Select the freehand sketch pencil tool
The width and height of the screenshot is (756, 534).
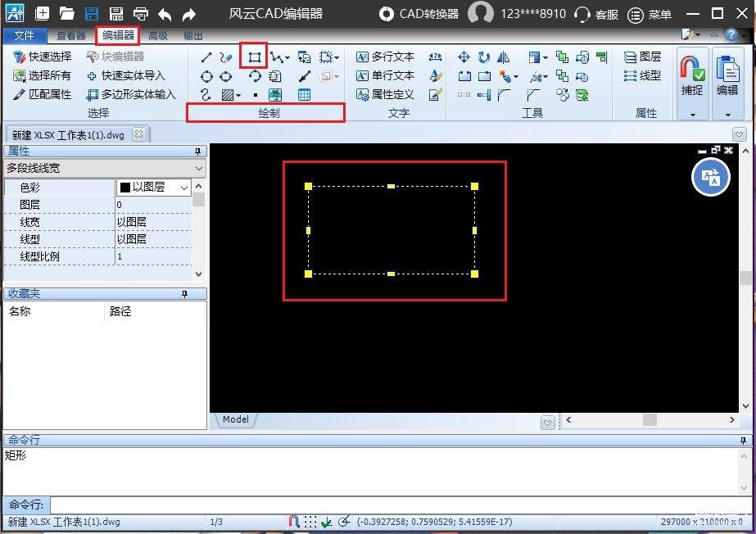coord(225,57)
